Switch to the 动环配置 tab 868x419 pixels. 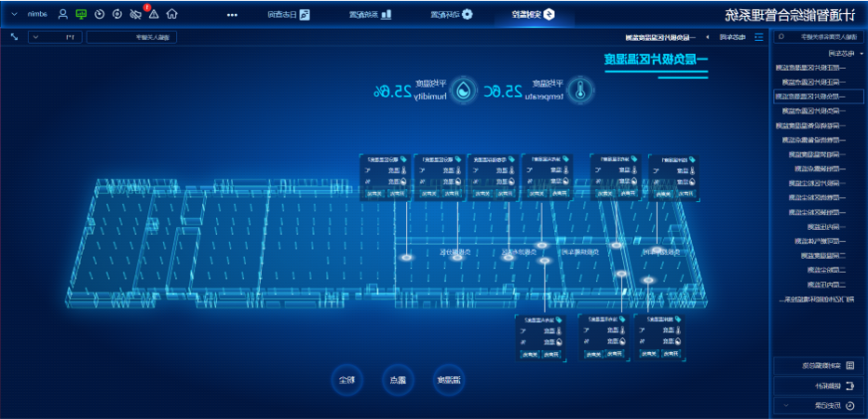(452, 15)
